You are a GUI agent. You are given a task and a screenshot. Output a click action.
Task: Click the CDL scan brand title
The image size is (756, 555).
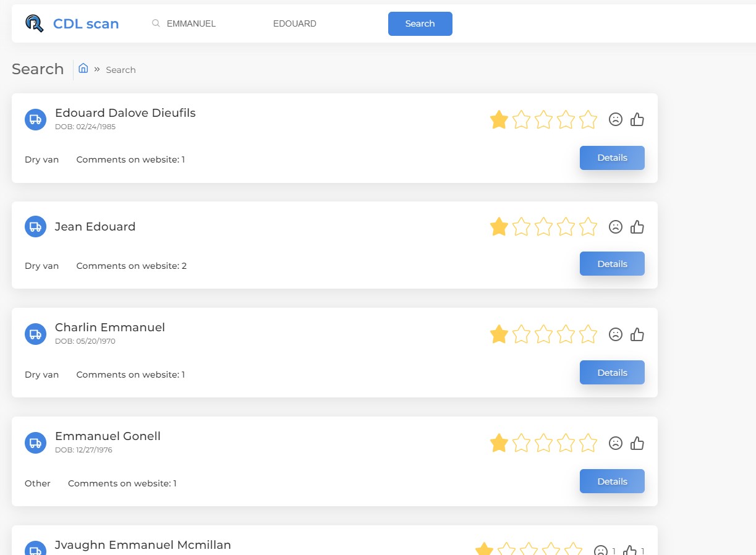86,24
